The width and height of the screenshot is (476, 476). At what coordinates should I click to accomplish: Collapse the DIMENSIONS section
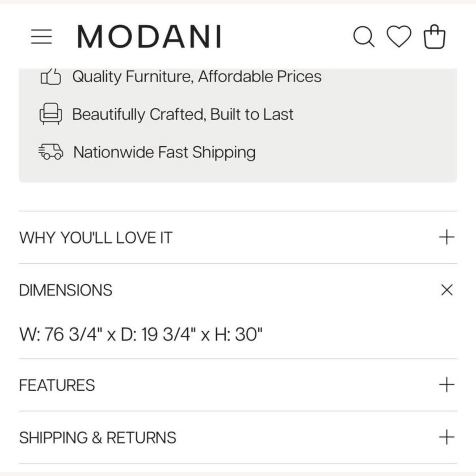(446, 290)
